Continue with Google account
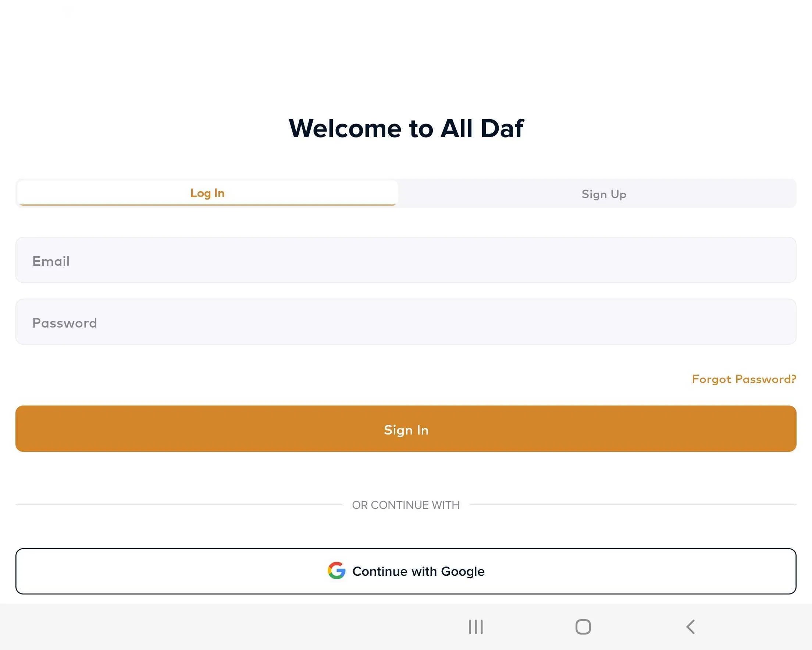 406,571
